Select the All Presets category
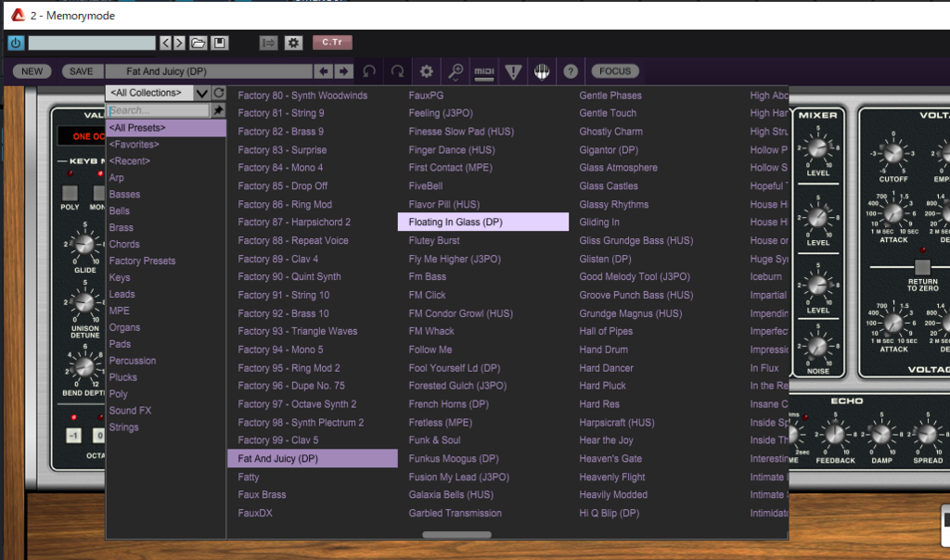The width and height of the screenshot is (950, 560). pyautogui.click(x=166, y=128)
